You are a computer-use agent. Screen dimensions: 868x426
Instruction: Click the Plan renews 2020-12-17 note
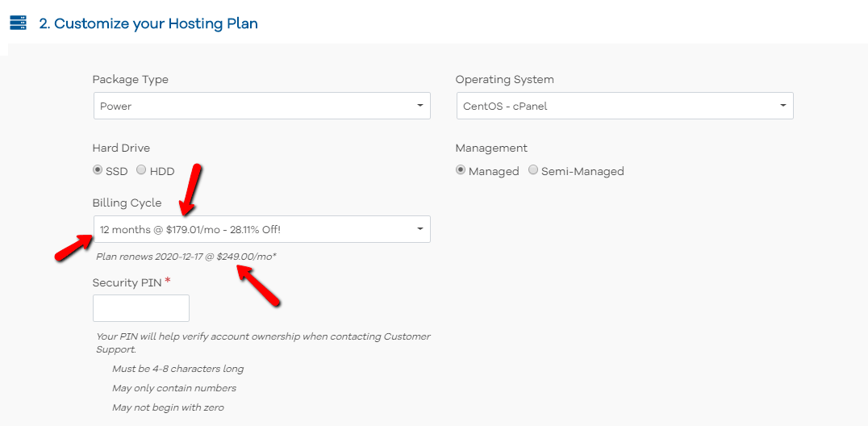pos(186,256)
